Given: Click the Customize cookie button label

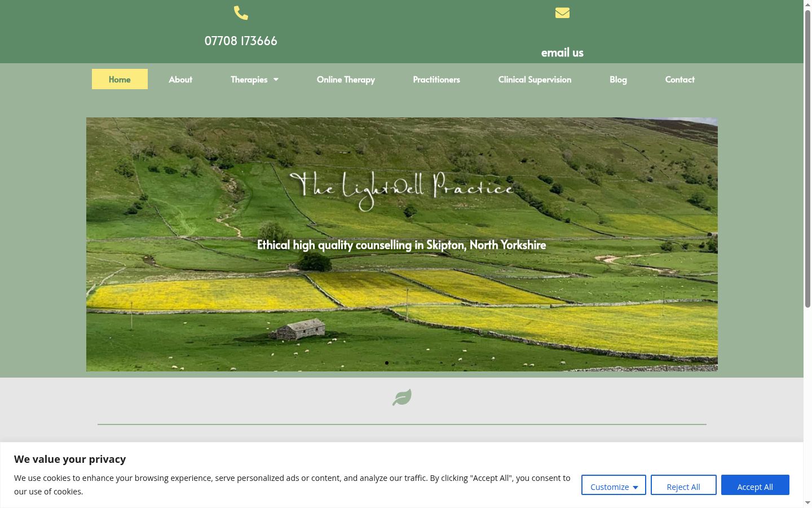Looking at the screenshot, I should coord(610,487).
